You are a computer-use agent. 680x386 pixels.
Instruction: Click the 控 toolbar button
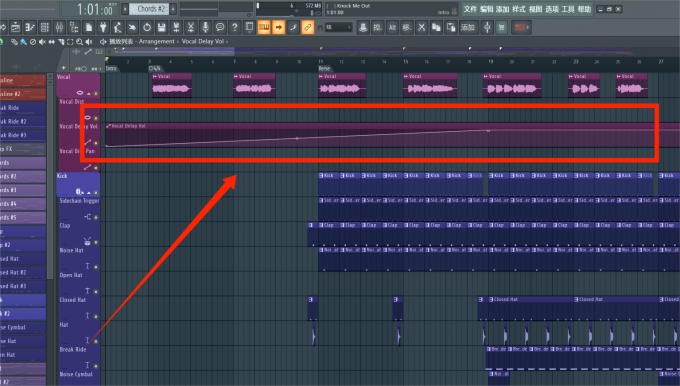pyautogui.click(x=378, y=27)
